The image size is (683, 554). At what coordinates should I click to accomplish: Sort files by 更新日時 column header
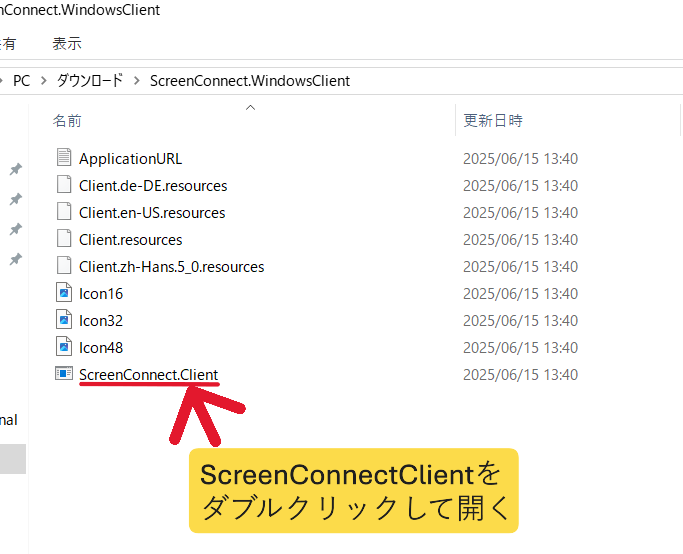tap(493, 121)
